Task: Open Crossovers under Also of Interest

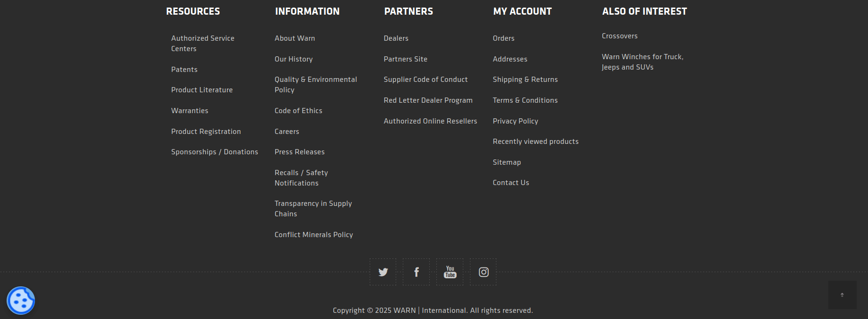Action: 619,36
